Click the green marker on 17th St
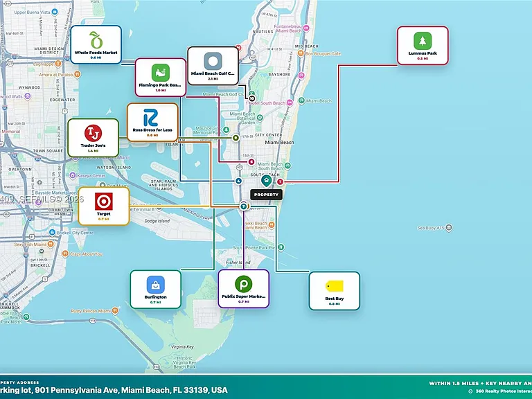 (x=236, y=138)
